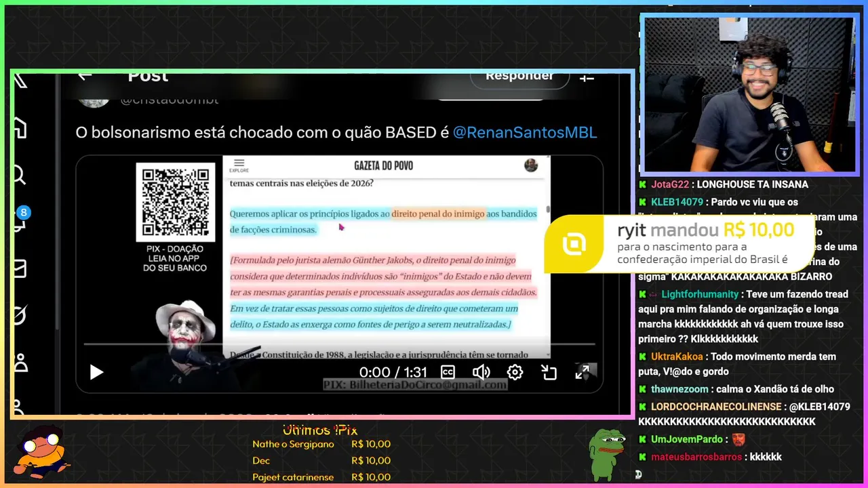Click the Pepe frog emote overlay
The width and height of the screenshot is (868, 488).
[x=607, y=454]
